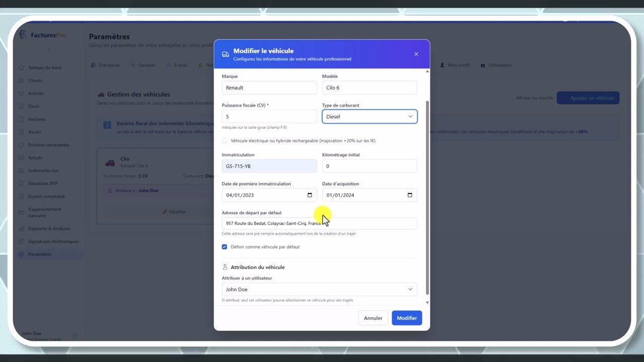Click the date 04/01/2023 field
This screenshot has width=644, height=362.
(x=269, y=195)
